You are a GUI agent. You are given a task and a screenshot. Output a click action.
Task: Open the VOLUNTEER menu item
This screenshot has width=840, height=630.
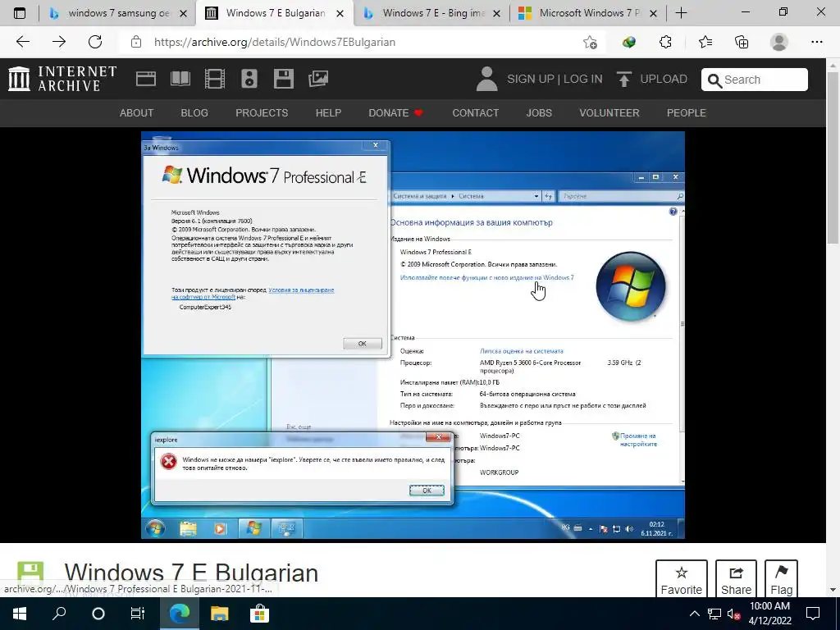609,113
